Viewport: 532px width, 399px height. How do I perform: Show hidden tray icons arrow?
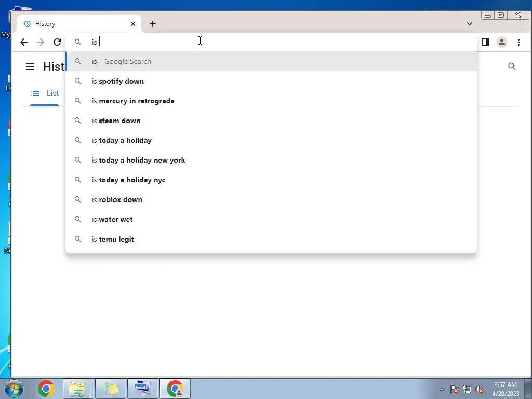click(442, 389)
